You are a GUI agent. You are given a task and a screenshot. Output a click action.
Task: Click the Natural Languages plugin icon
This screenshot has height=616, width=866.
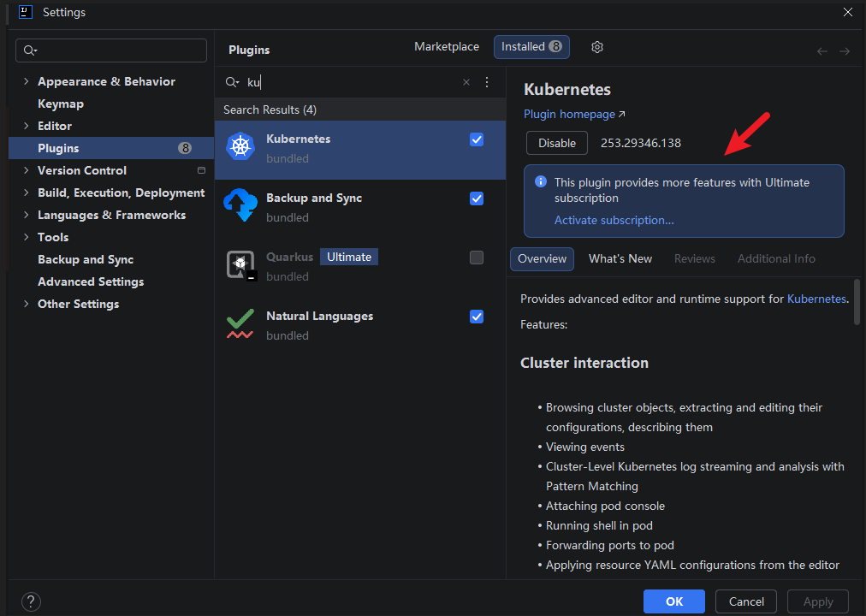(x=240, y=324)
